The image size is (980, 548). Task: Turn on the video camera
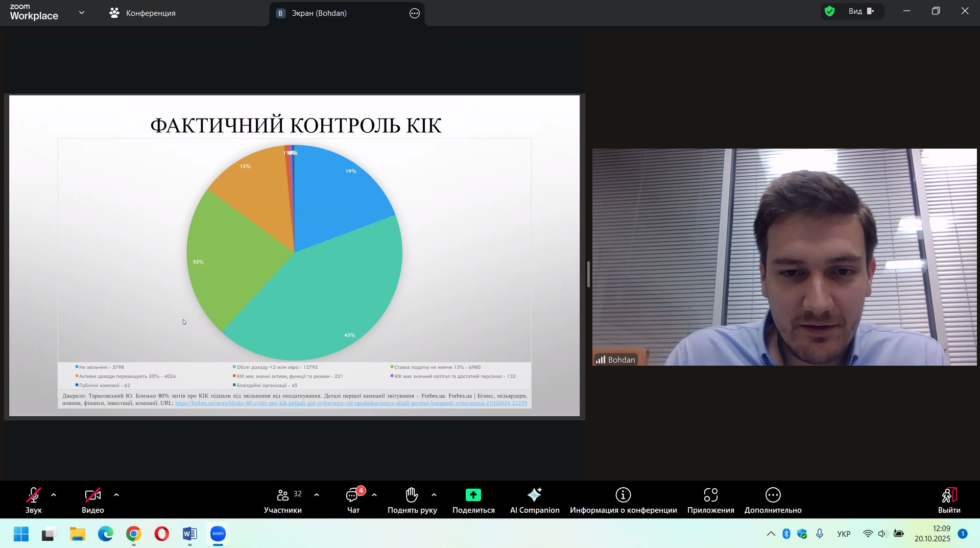92,500
